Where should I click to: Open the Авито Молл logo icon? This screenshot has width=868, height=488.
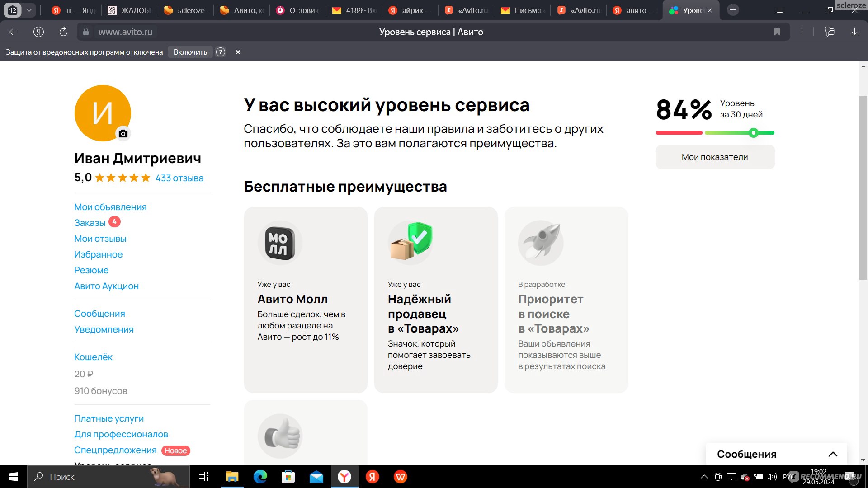[x=280, y=243]
